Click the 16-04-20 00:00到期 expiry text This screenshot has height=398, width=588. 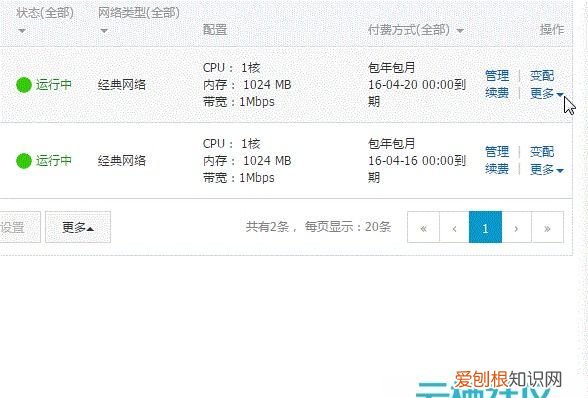(417, 93)
